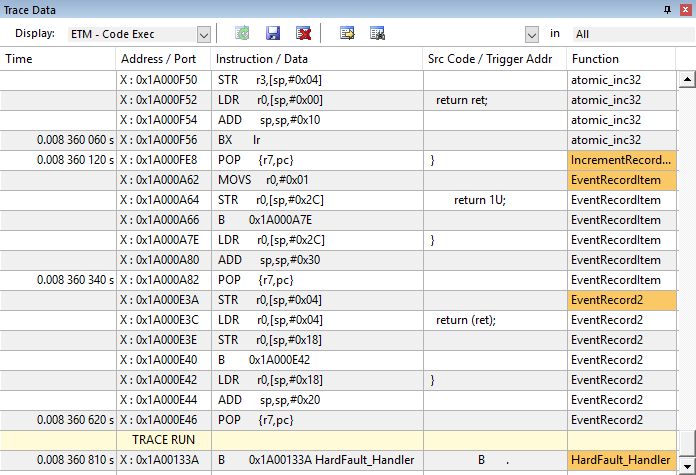The image size is (696, 475).
Task: Click 'POP {r7,pc}' at address 0x1A000E46
Action: tap(256, 420)
